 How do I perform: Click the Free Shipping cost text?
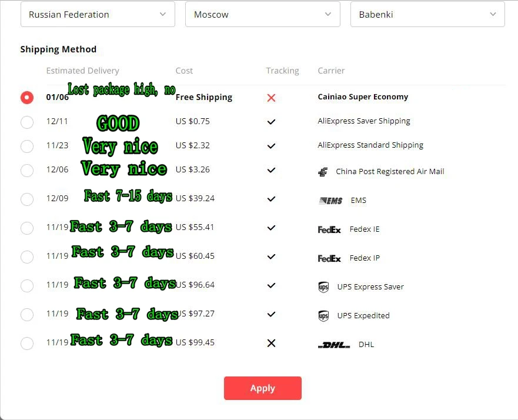coord(204,97)
